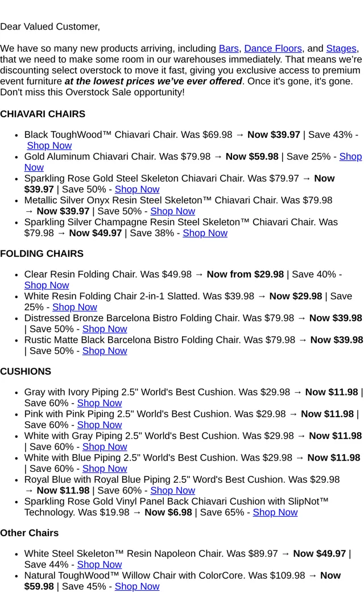Image resolution: width=364 pixels, height=592 pixels.
Task: Shop Now for Rustic Matte Black Barcelona Chair
Action: point(105,351)
